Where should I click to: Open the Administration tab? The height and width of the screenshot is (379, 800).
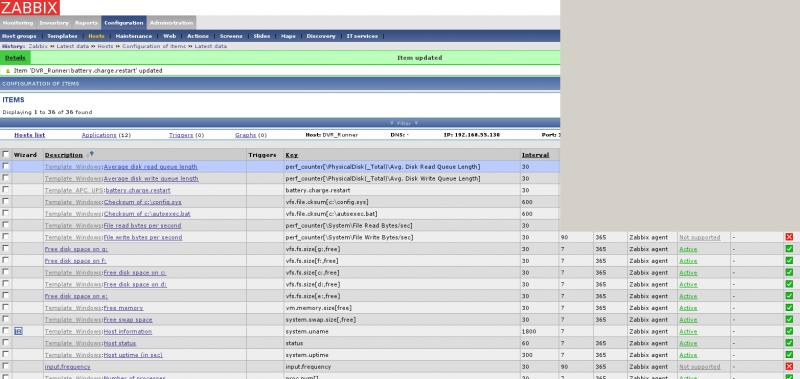click(x=171, y=23)
